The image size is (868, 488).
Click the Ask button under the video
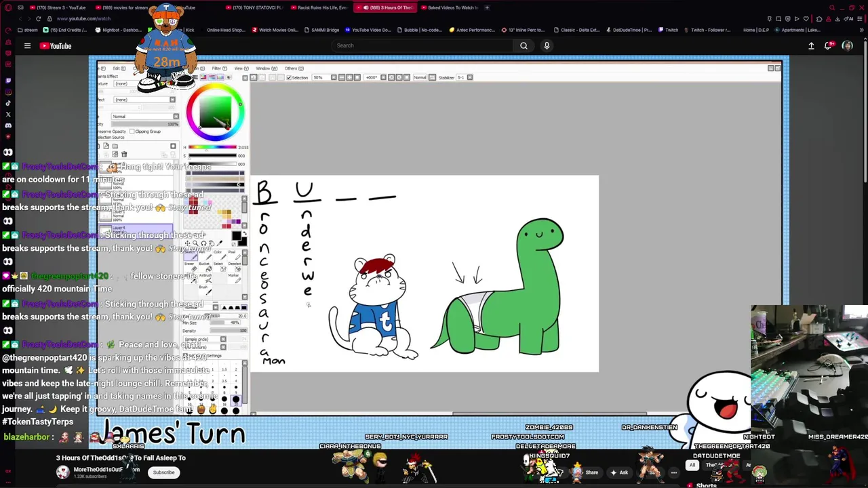click(x=619, y=472)
